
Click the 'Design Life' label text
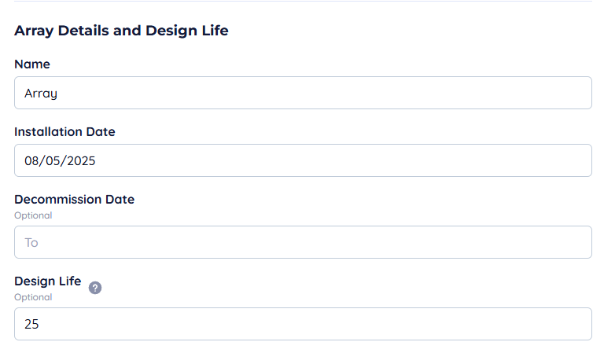coord(47,281)
